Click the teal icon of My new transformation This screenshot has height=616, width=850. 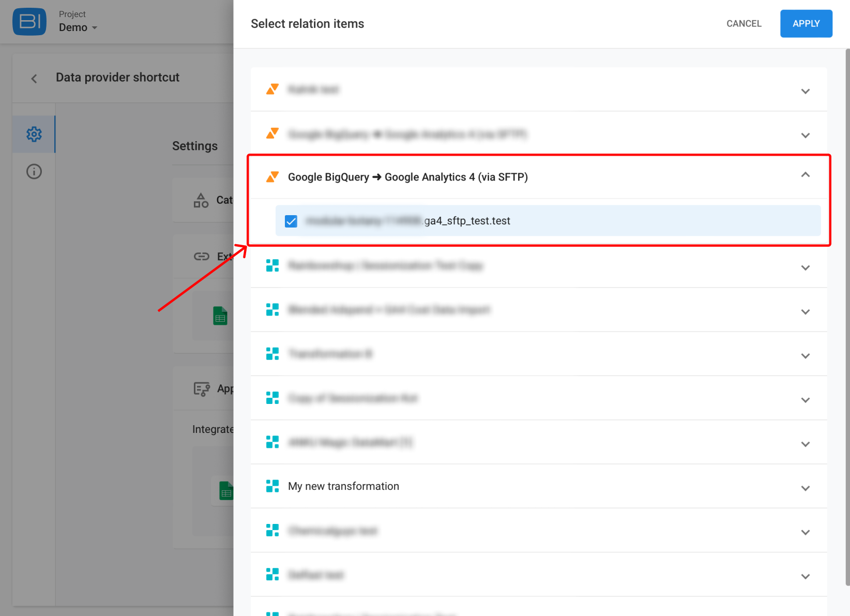[272, 486]
